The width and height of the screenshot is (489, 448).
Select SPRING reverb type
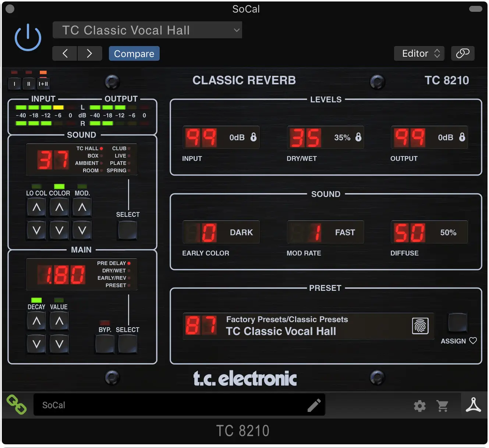pyautogui.click(x=118, y=170)
